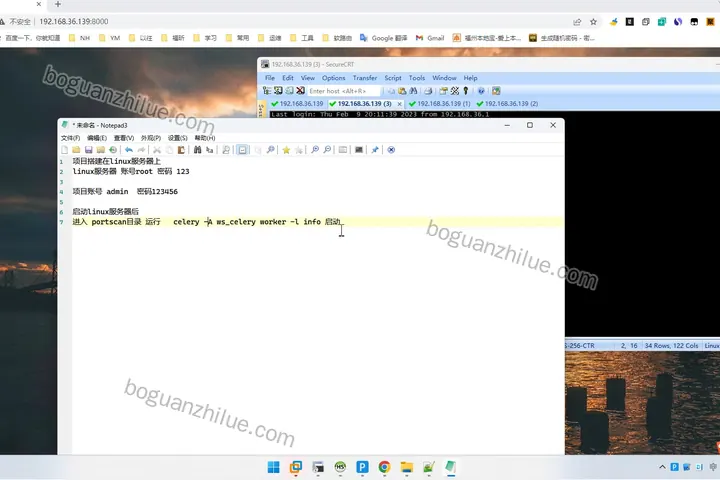Click SecureCRT Disconnect red X icon
The width and height of the screenshot is (720, 480).
(x=300, y=91)
